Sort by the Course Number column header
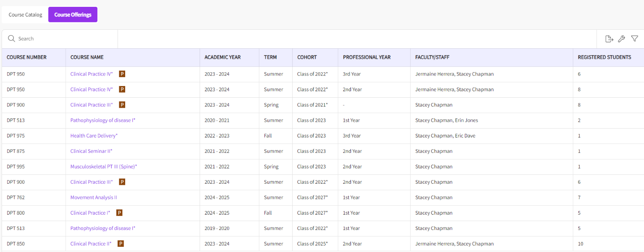 [x=27, y=57]
